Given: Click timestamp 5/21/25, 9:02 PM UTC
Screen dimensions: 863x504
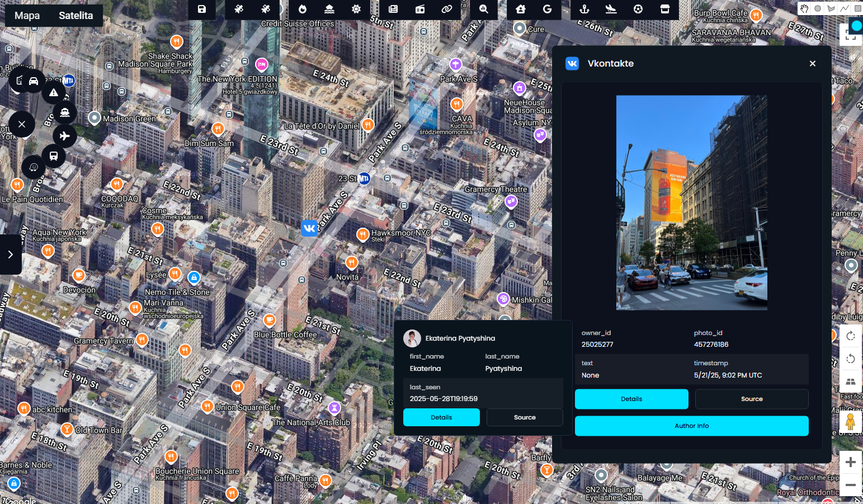Looking at the screenshot, I should [728, 375].
